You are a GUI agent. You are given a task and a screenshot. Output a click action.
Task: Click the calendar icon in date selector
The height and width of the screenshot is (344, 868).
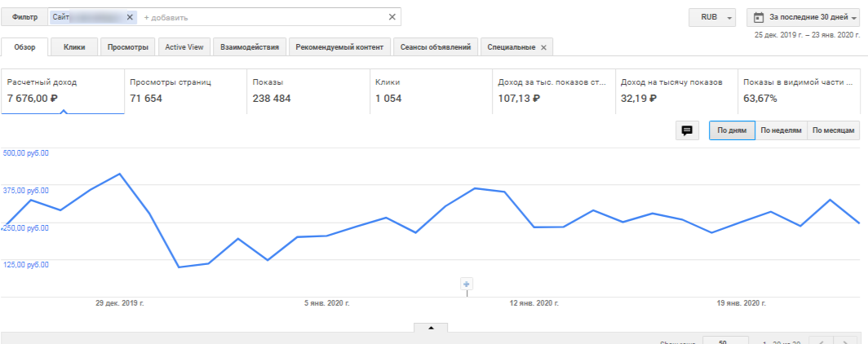[x=759, y=17]
